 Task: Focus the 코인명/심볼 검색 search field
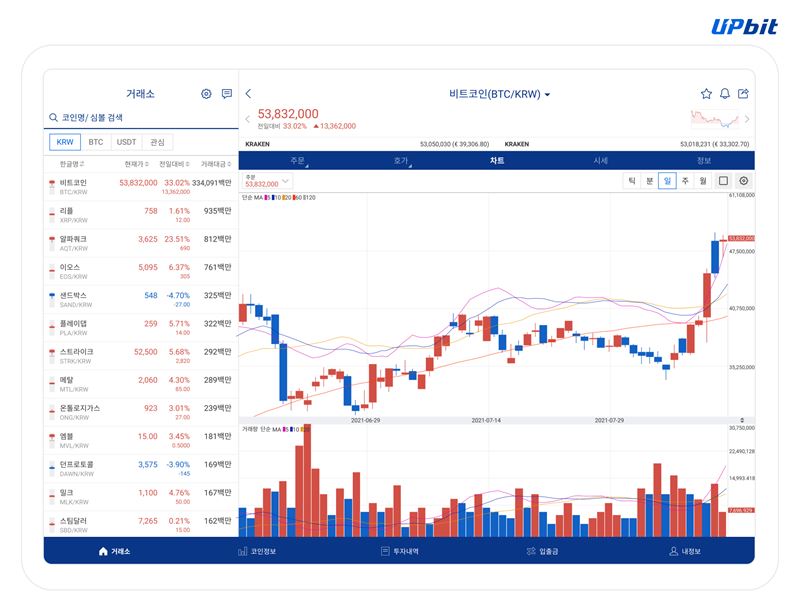point(141,117)
